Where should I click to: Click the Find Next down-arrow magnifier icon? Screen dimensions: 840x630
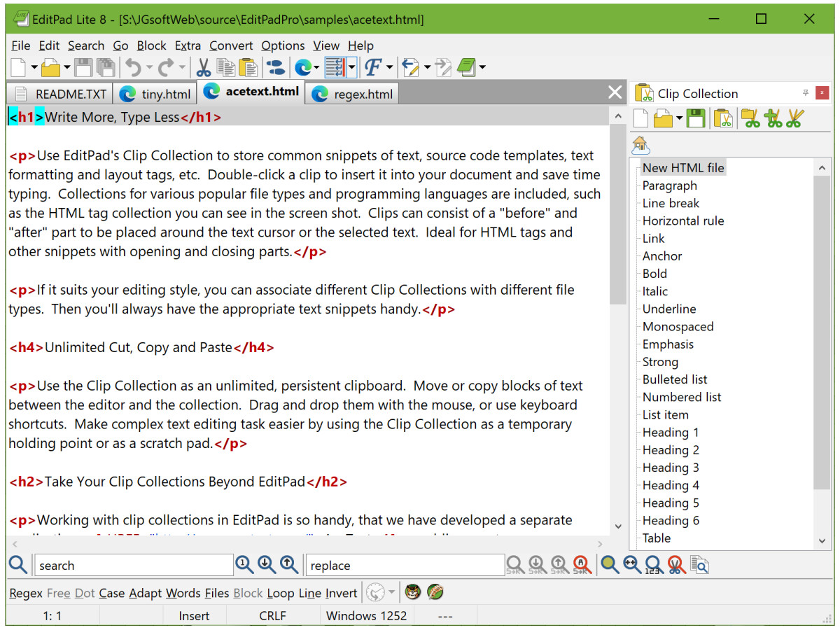(266, 564)
